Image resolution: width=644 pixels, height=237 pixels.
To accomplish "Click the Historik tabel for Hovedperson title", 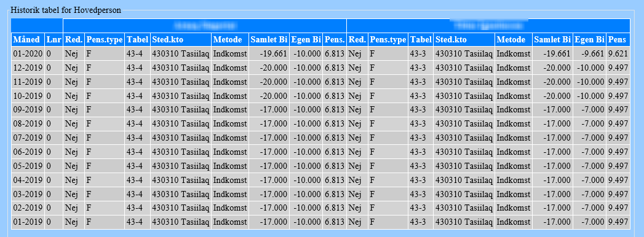I will tap(66, 10).
